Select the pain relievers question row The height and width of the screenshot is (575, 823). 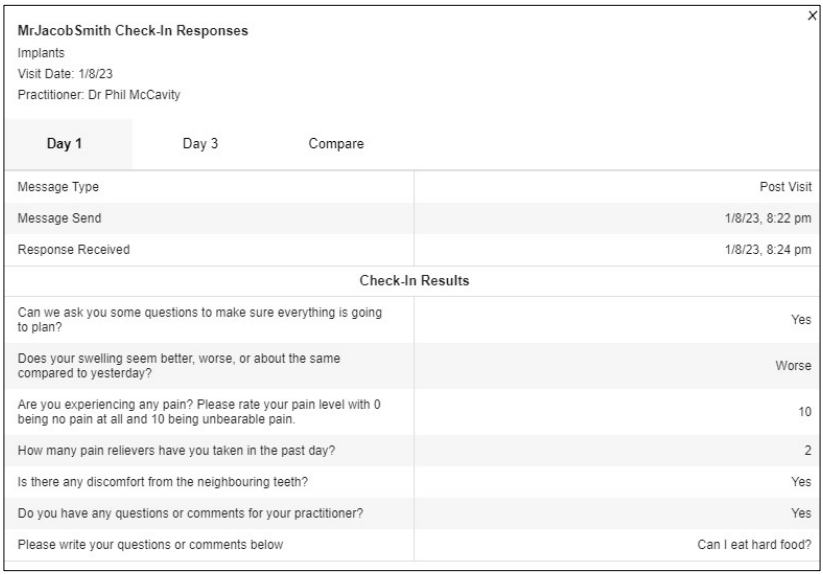tap(413, 451)
